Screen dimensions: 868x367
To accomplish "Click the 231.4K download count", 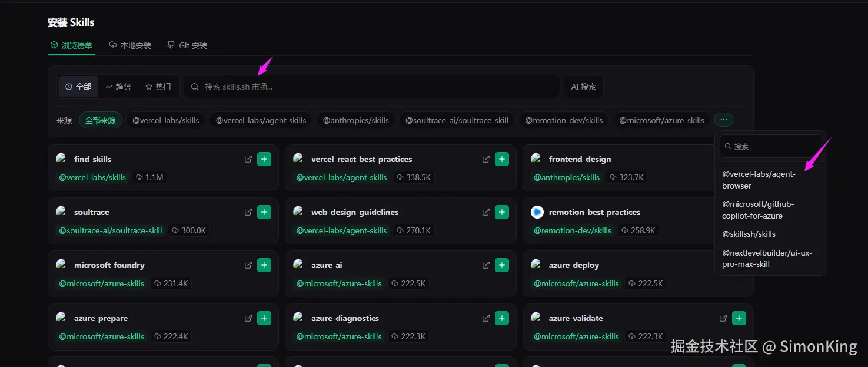I will pyautogui.click(x=171, y=283).
